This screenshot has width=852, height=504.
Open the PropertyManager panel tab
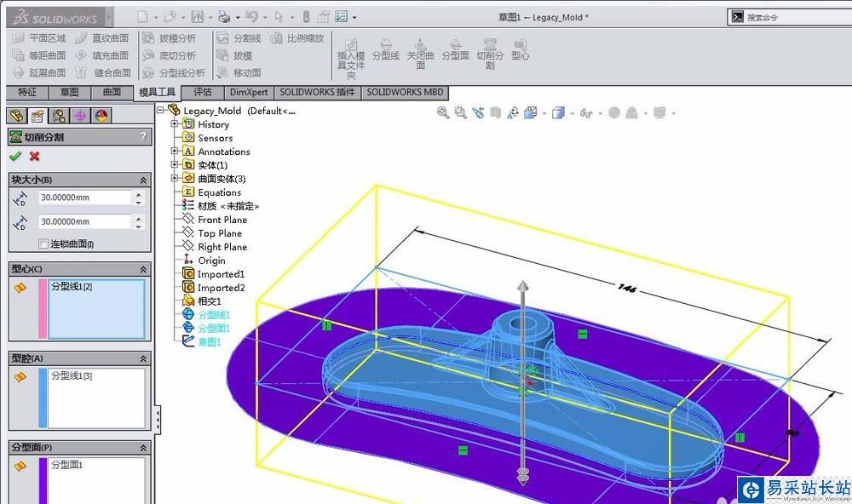point(37,116)
